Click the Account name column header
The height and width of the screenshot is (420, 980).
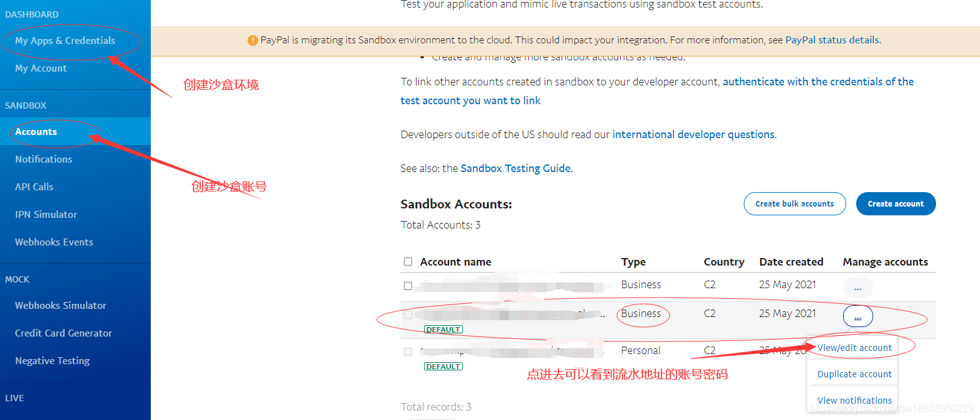[455, 262]
